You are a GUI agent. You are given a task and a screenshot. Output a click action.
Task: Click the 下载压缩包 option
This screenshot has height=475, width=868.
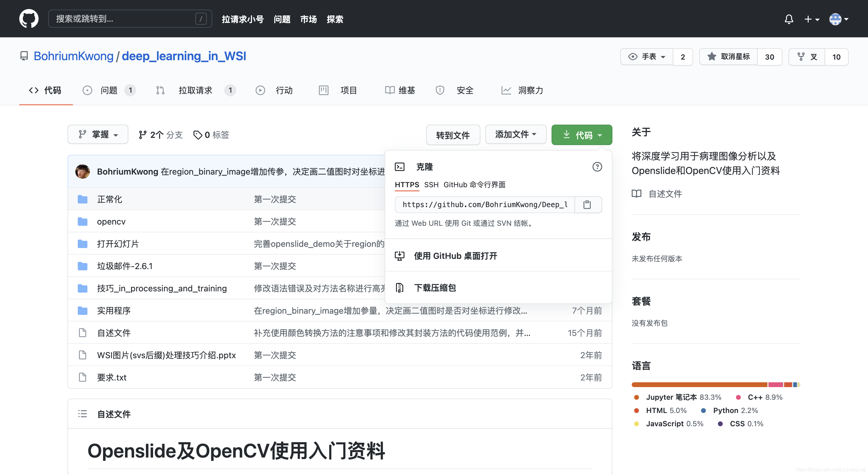[435, 287]
